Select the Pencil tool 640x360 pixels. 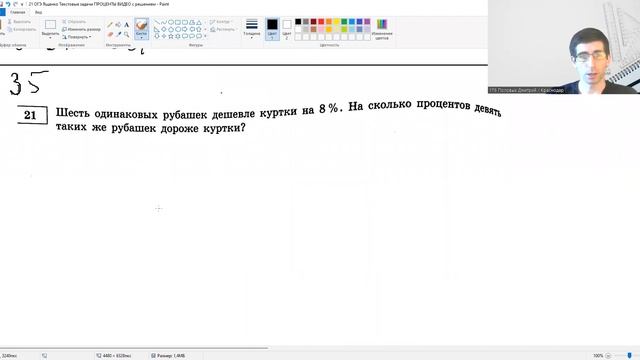click(110, 24)
